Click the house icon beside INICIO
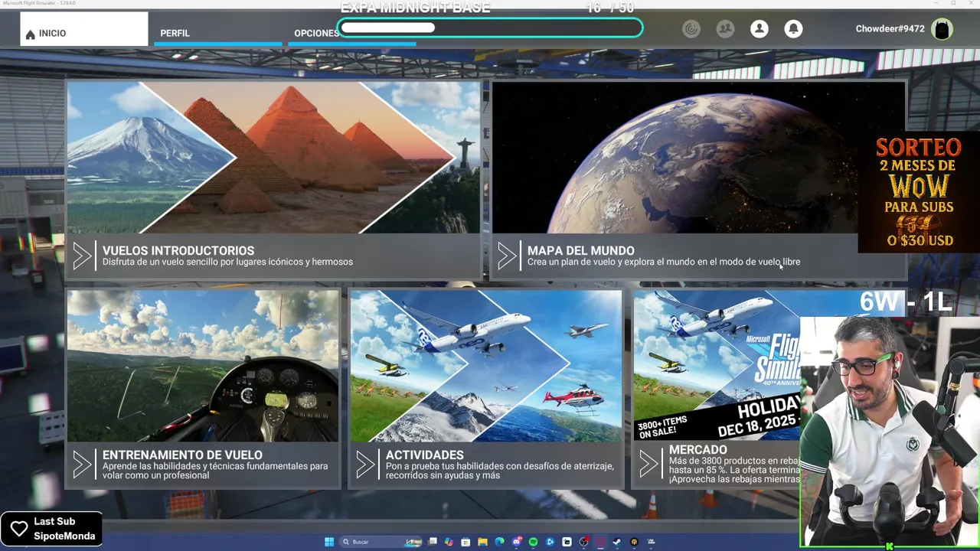The width and height of the screenshot is (980, 551). pos(31,34)
